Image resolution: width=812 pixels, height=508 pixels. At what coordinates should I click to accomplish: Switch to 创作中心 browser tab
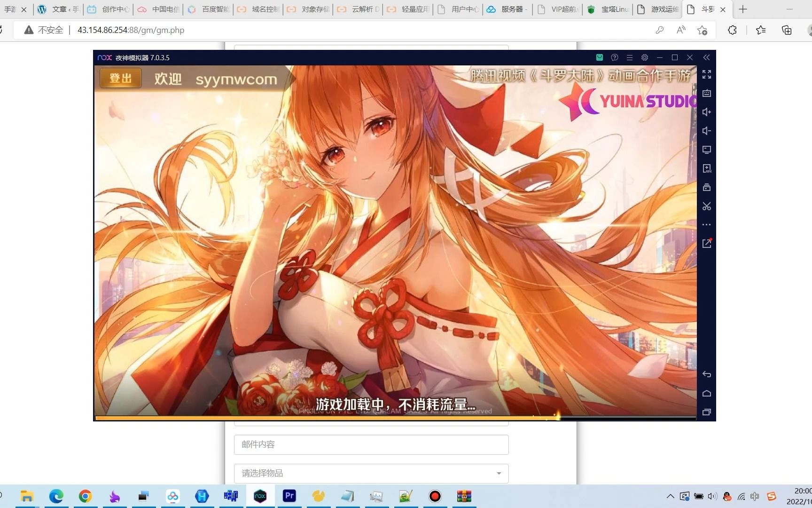[x=108, y=9]
